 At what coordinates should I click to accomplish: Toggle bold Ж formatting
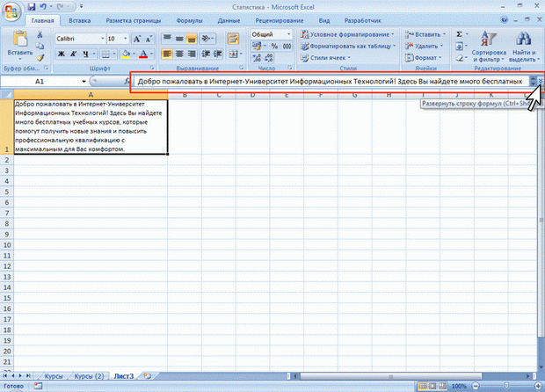click(x=62, y=54)
